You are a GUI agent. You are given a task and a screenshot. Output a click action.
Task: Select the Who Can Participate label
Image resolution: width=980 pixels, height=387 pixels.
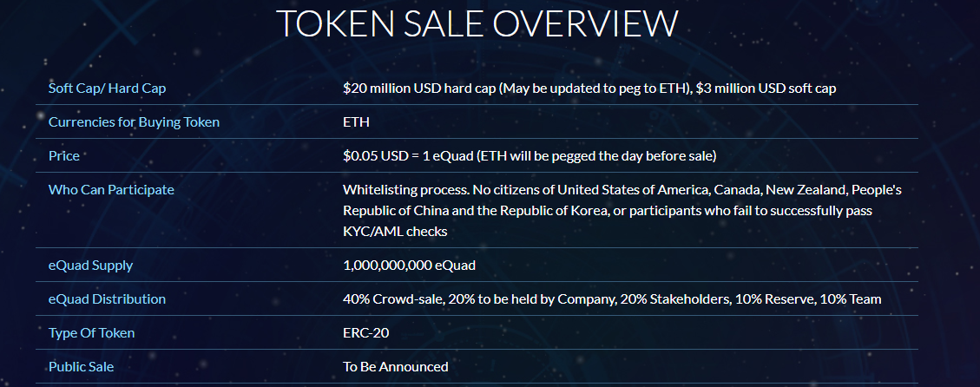pos(111,189)
